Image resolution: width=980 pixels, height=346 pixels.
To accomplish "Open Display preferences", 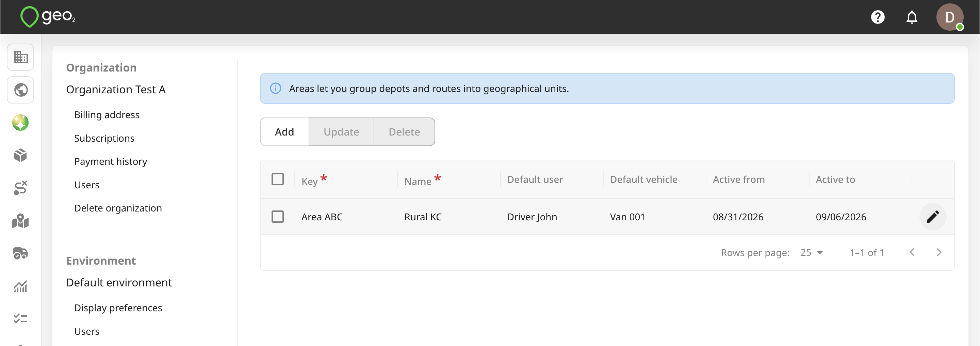I will pos(118,308).
